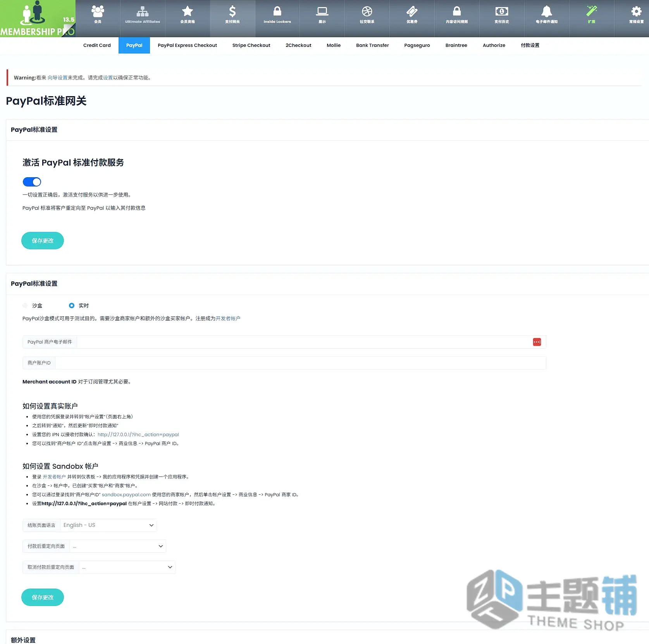Click the Membership Pro logo

coord(38,19)
